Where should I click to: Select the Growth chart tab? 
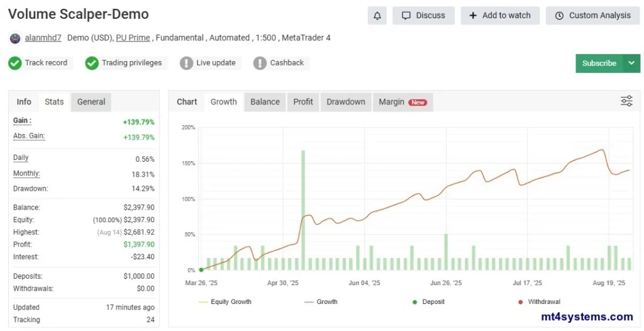coord(223,102)
